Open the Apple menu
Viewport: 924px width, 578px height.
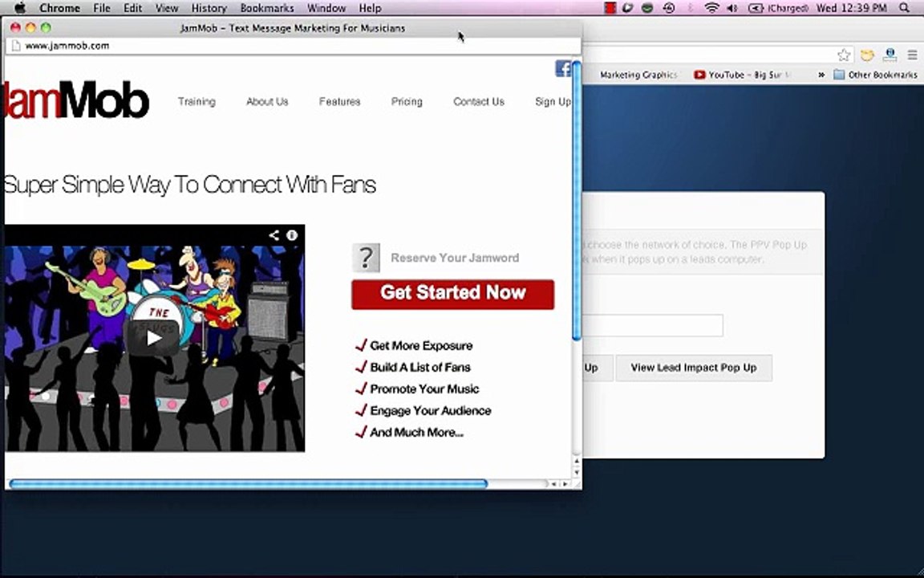(19, 8)
